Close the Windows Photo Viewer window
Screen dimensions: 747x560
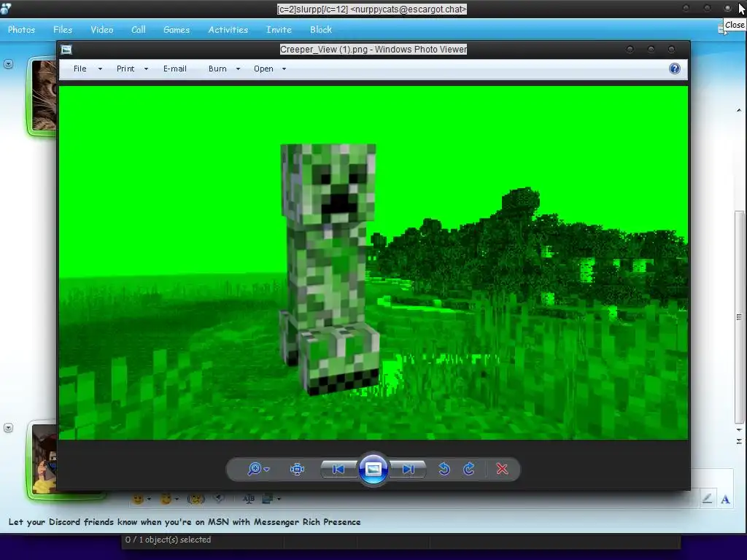[671, 49]
